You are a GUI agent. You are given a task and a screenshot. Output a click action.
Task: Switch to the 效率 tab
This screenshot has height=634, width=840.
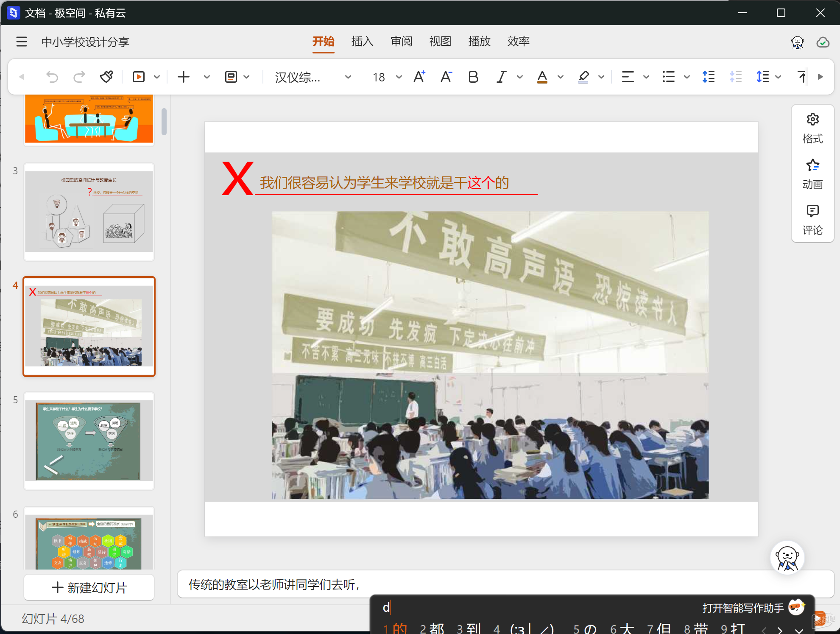[x=519, y=42]
